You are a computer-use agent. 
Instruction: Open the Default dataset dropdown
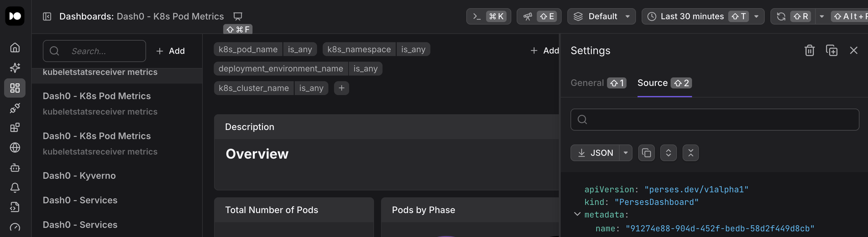pyautogui.click(x=601, y=16)
